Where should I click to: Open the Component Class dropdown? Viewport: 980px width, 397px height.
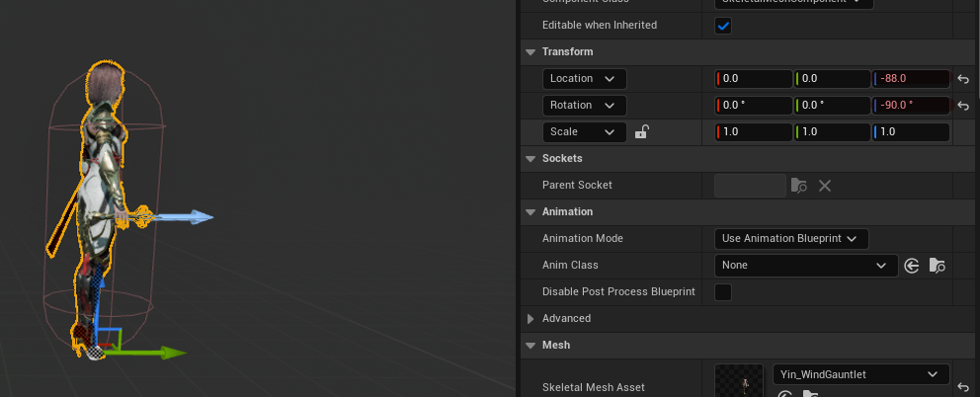793,2
